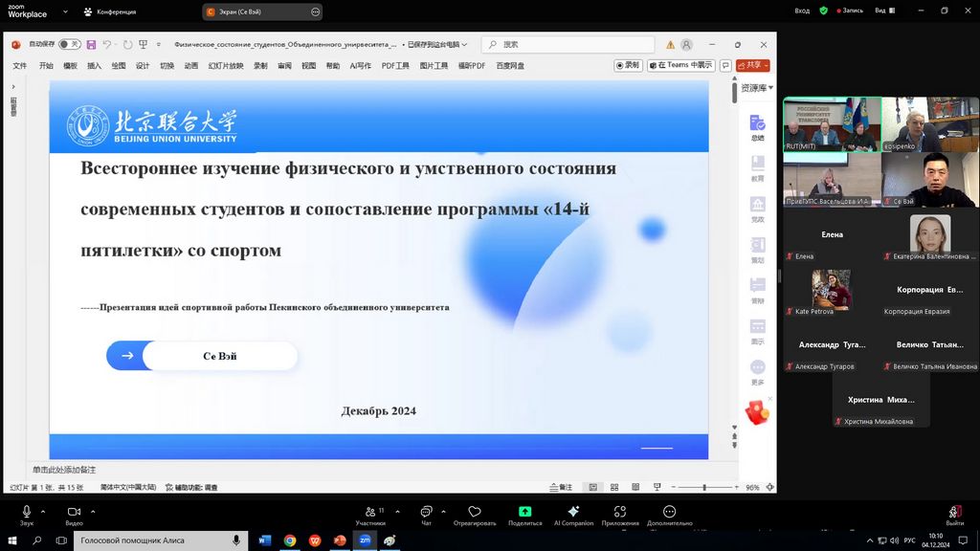This screenshot has width=980, height=551.
Task: Expand video options arrow next to Видео
Action: [93, 511]
